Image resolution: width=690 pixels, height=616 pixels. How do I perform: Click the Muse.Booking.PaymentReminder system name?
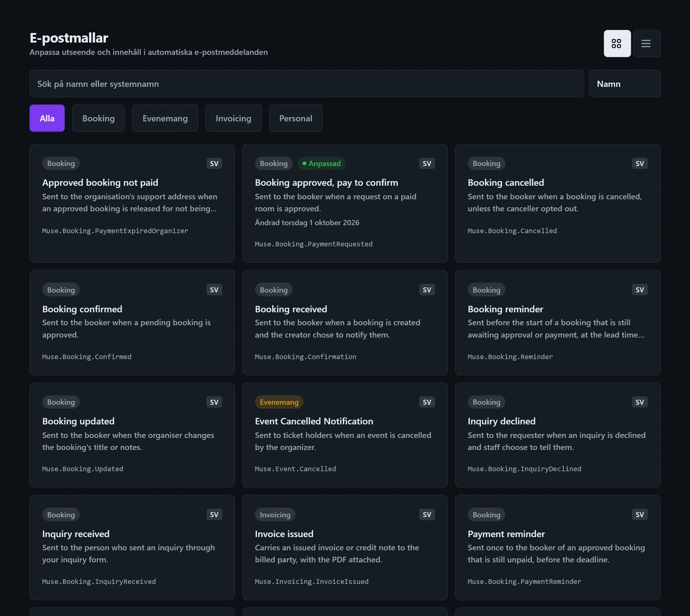click(x=524, y=582)
